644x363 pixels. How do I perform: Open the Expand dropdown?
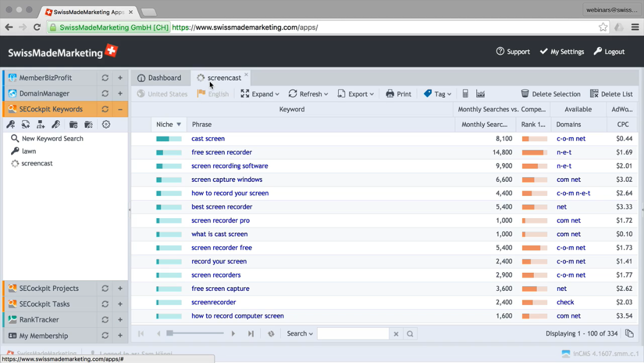pos(260,94)
